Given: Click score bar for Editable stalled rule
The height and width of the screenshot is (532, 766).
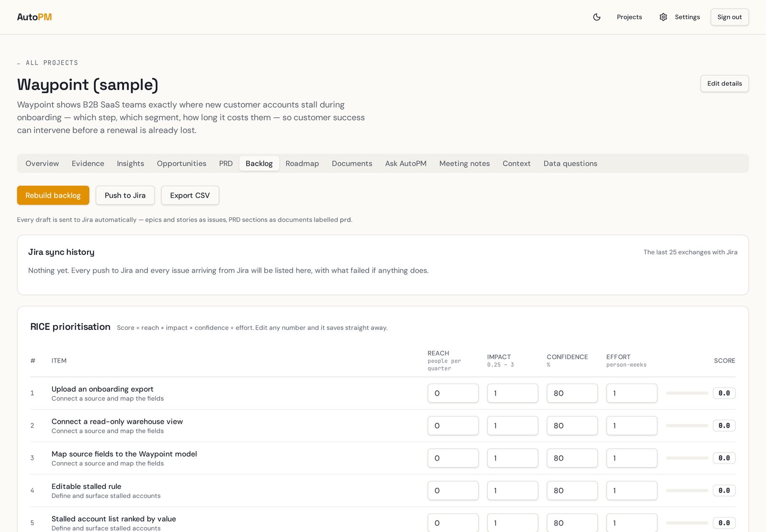Looking at the screenshot, I should (687, 491).
